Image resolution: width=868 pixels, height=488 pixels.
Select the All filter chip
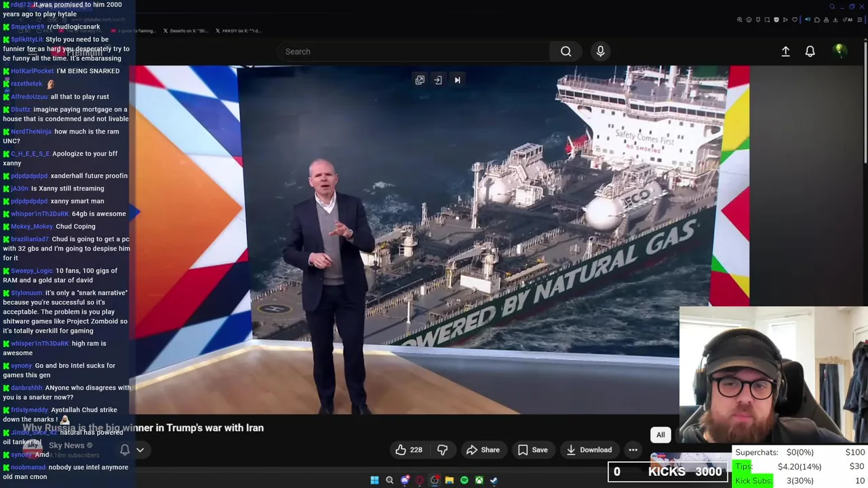point(660,435)
